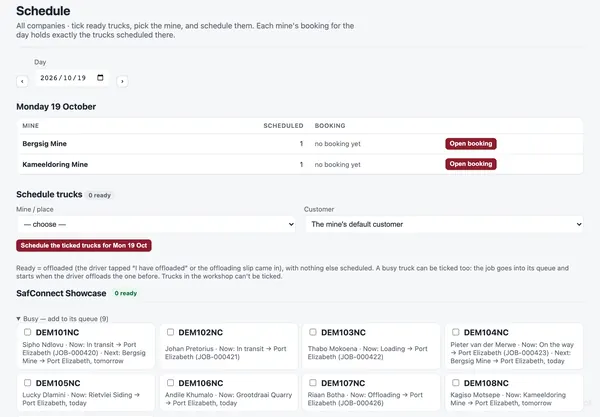The image size is (600, 417).
Task: Tick the DEM105NC truck checkbox
Action: pyautogui.click(x=28, y=383)
